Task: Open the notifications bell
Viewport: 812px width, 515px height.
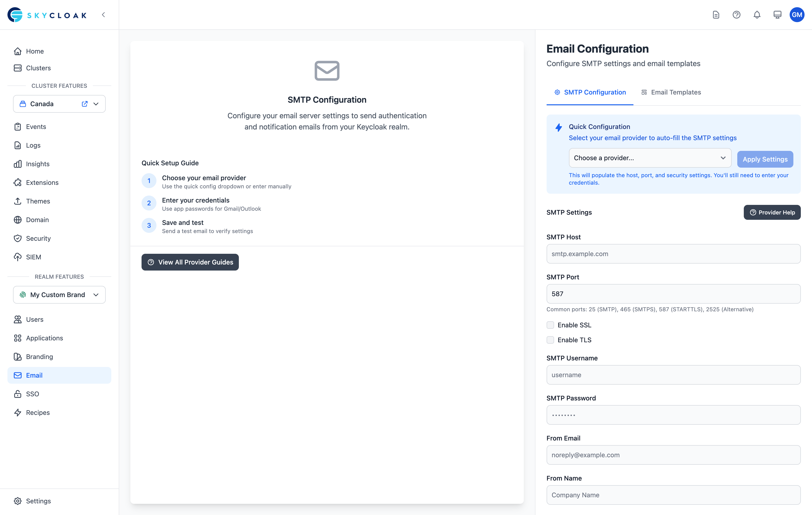Action: click(x=757, y=14)
